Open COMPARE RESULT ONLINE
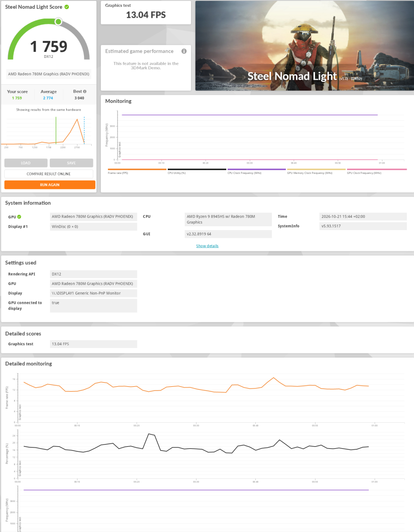The height and width of the screenshot is (532, 414). pos(49,174)
